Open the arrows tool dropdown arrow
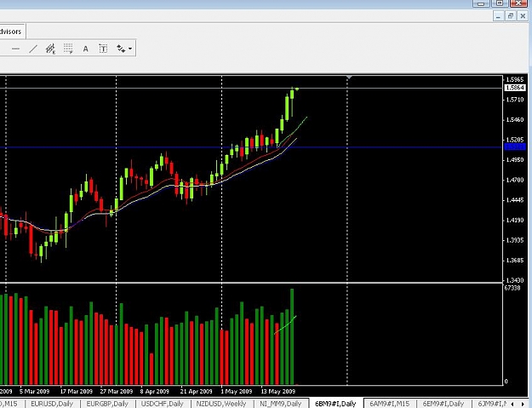This screenshot has width=532, height=408. (x=130, y=49)
